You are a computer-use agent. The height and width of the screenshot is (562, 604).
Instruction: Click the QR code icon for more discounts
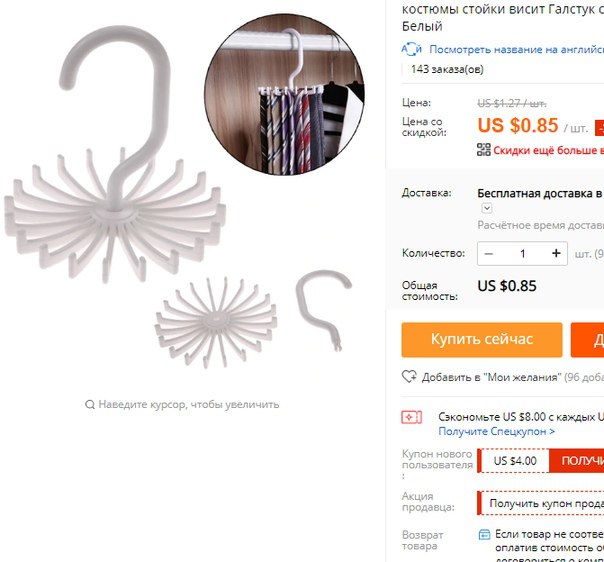[x=484, y=149]
